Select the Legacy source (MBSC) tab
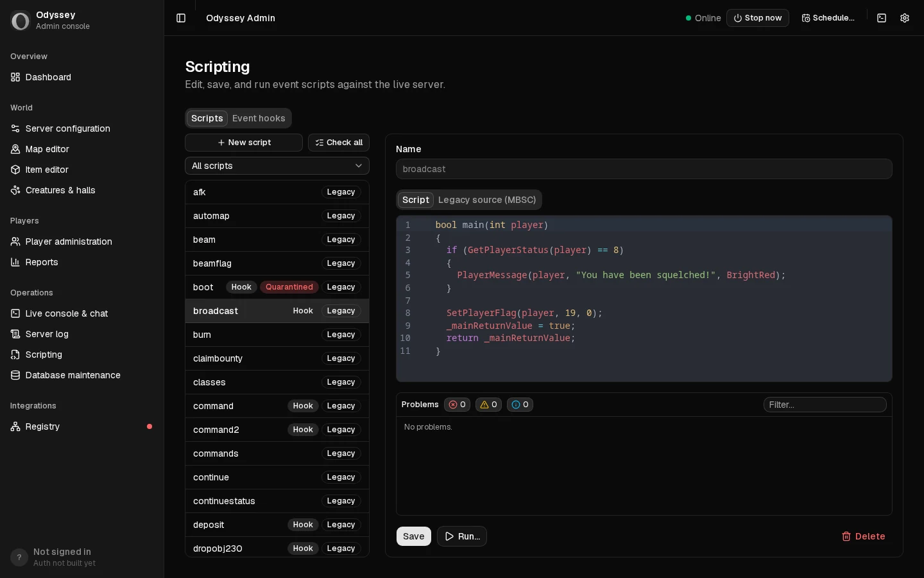 (487, 200)
